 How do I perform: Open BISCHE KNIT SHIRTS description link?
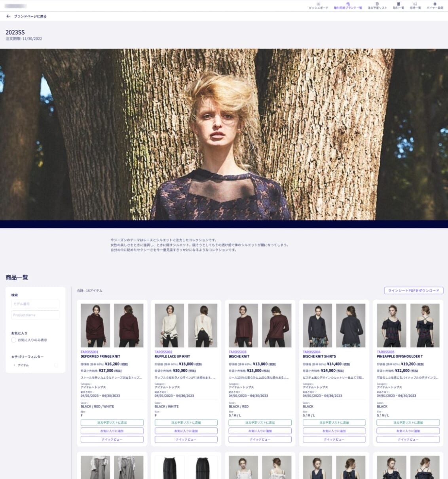[x=333, y=378]
